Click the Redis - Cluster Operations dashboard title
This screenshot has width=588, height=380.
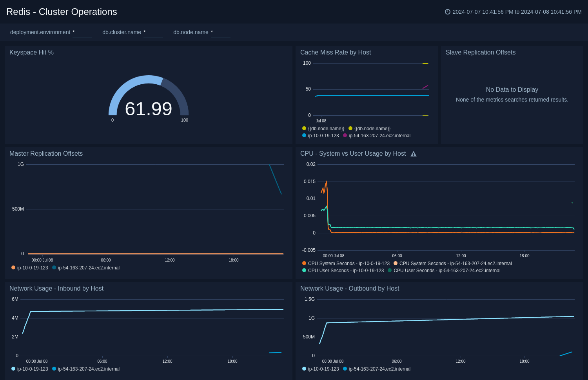coord(62,12)
